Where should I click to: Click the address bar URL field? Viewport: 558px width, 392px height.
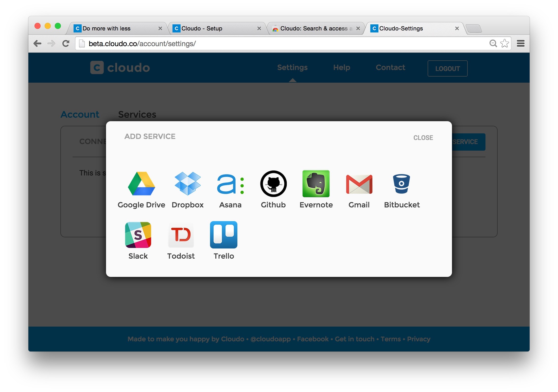pos(279,44)
